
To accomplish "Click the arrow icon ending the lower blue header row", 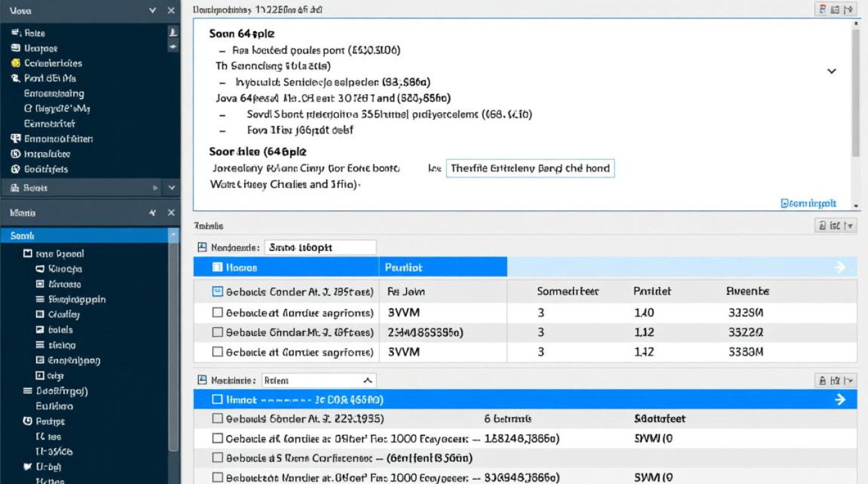I will pos(840,399).
